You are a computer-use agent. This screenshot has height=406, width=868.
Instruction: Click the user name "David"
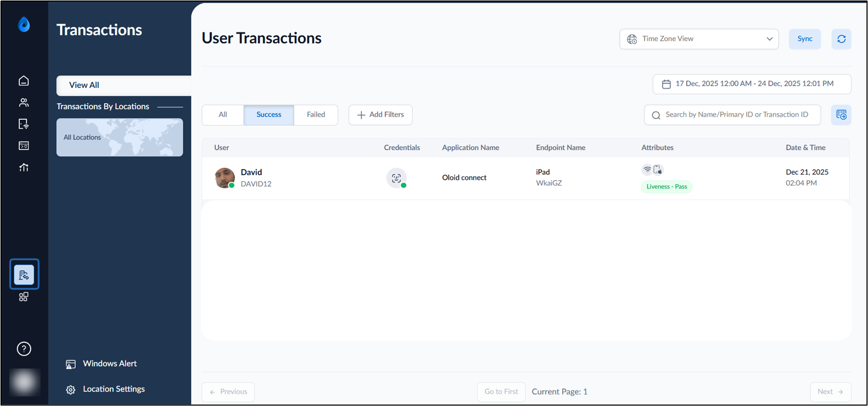[251, 172]
